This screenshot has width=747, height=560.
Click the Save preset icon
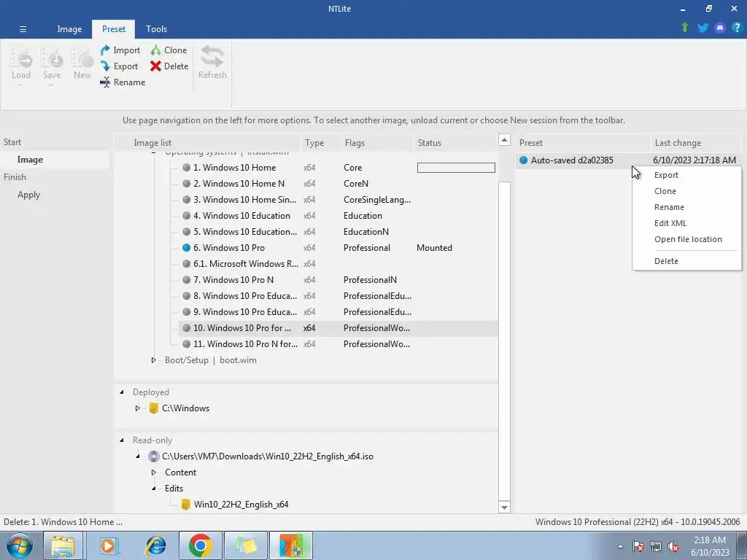click(52, 58)
